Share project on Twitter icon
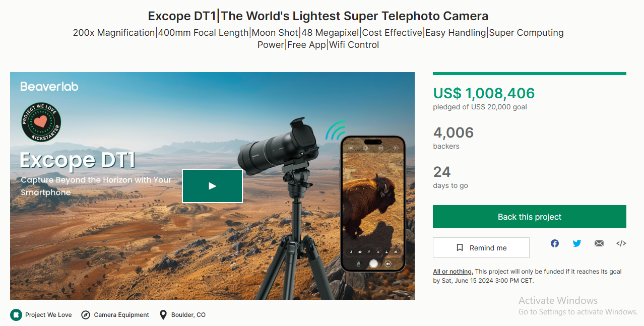The width and height of the screenshot is (644, 326). coord(577,243)
